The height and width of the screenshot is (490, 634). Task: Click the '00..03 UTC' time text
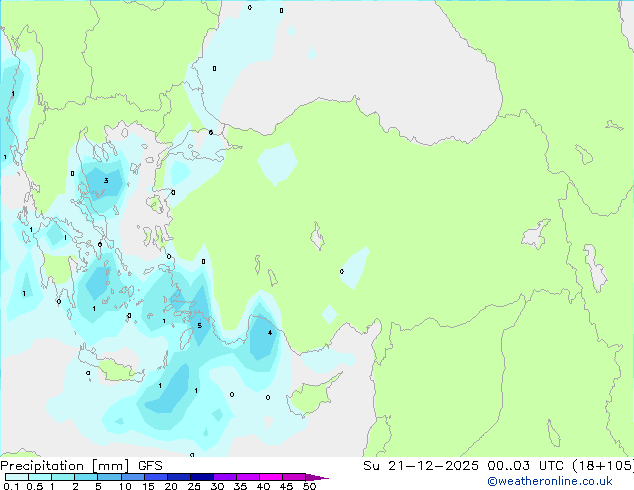pyautogui.click(x=525, y=466)
